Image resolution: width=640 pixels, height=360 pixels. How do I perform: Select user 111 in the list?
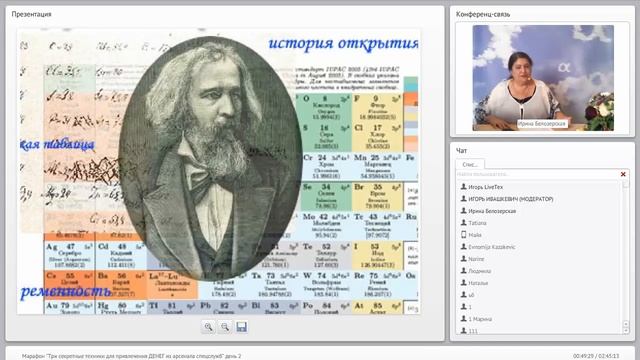click(473, 331)
